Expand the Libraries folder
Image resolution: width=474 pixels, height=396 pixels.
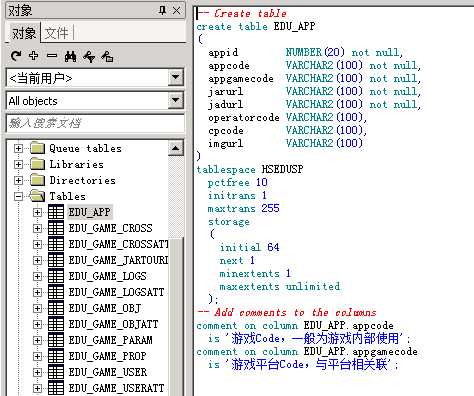pyautogui.click(x=19, y=164)
